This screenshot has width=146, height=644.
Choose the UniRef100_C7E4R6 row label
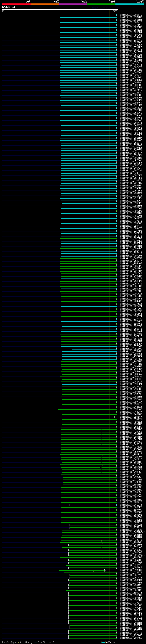click(131, 88)
